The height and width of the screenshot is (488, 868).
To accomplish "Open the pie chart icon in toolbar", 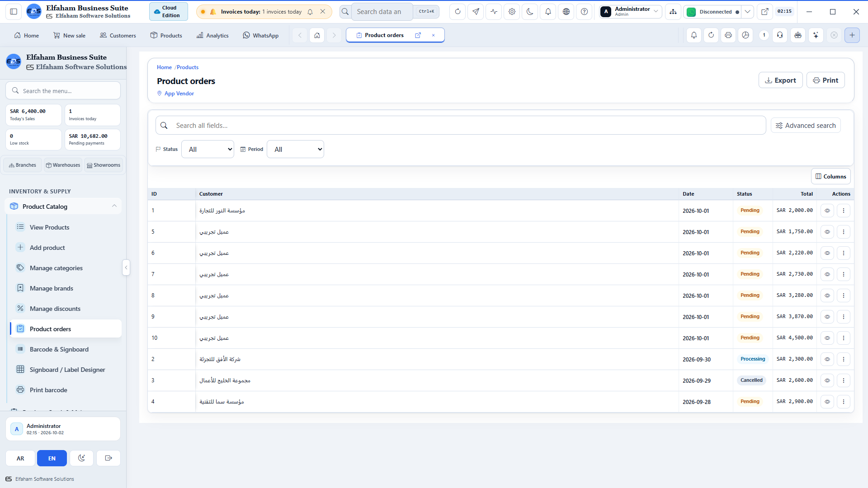I will 745,35.
